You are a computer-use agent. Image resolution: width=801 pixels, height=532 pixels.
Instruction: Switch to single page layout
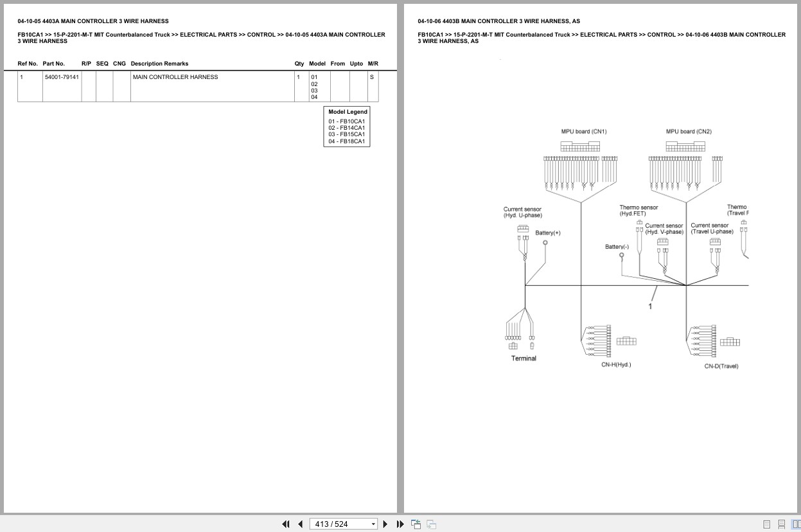[x=766, y=524]
